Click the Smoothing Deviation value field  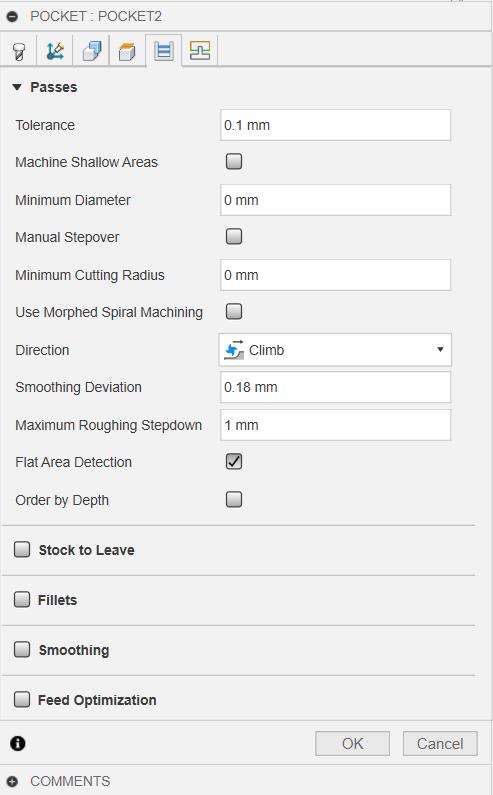point(335,387)
